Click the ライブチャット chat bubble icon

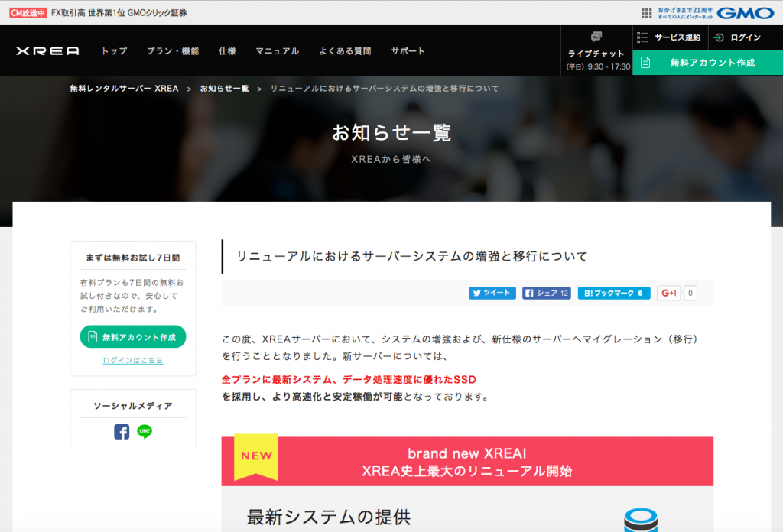[595, 36]
